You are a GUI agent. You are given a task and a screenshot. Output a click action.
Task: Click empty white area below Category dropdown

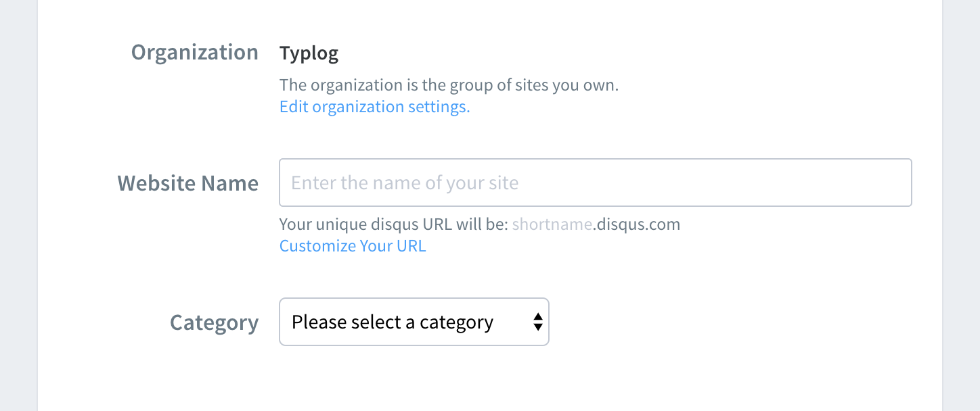[474, 382]
